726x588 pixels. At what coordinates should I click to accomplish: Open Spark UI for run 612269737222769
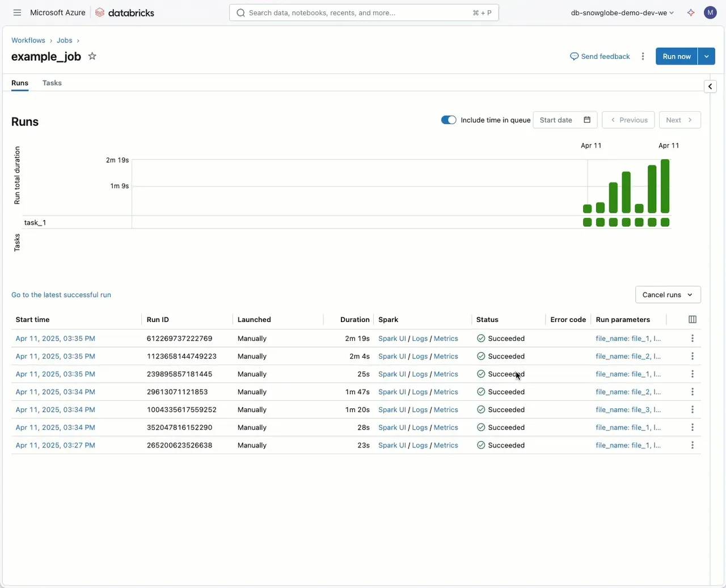(x=392, y=339)
